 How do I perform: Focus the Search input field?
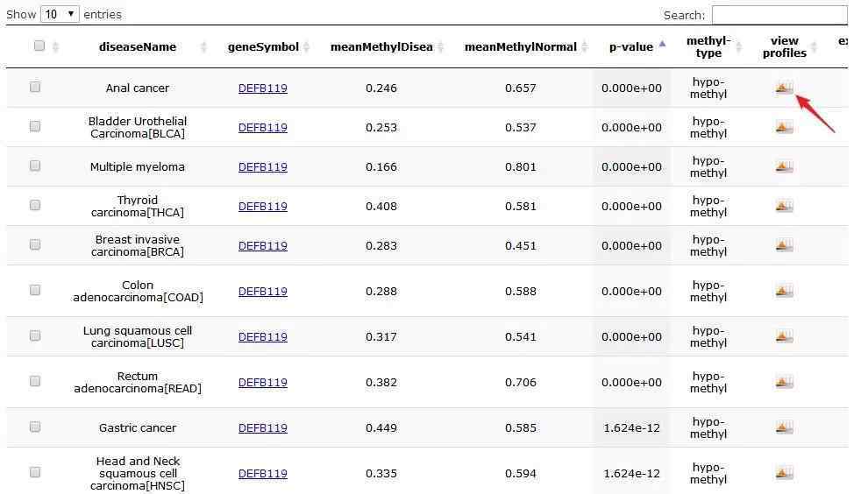point(779,15)
